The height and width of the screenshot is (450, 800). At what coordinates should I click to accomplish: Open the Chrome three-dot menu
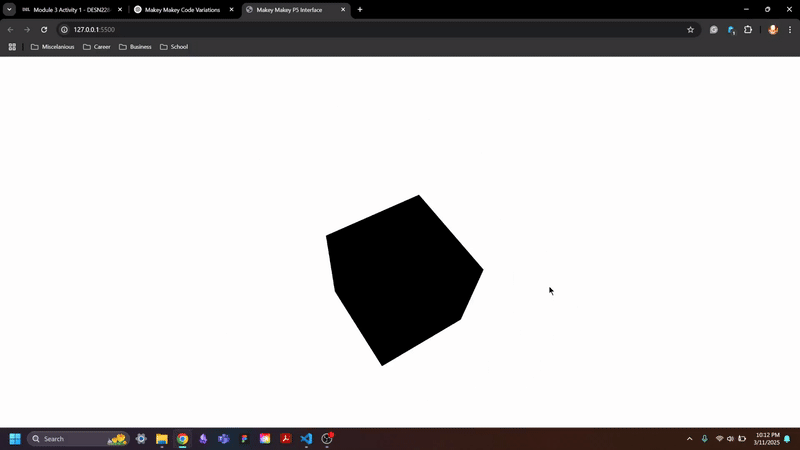click(790, 30)
